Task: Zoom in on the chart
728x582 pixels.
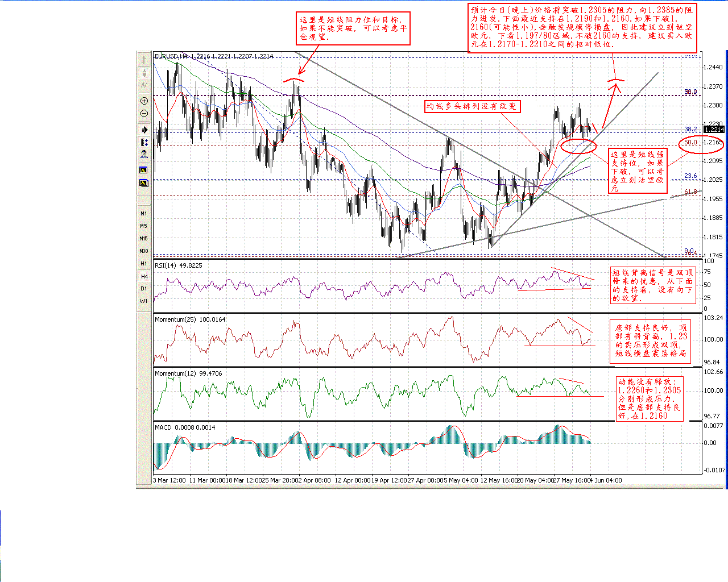Action: coord(144,101)
